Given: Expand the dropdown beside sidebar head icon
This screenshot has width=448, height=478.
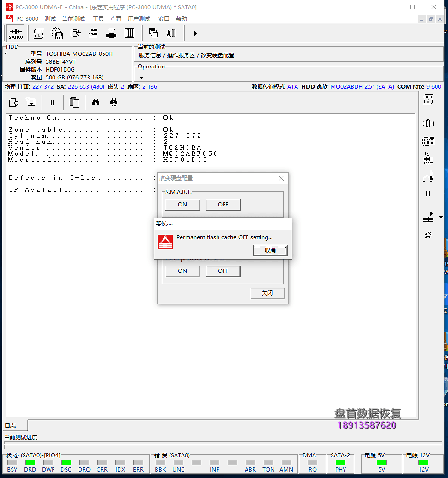Looking at the screenshot, I should pos(441,218).
